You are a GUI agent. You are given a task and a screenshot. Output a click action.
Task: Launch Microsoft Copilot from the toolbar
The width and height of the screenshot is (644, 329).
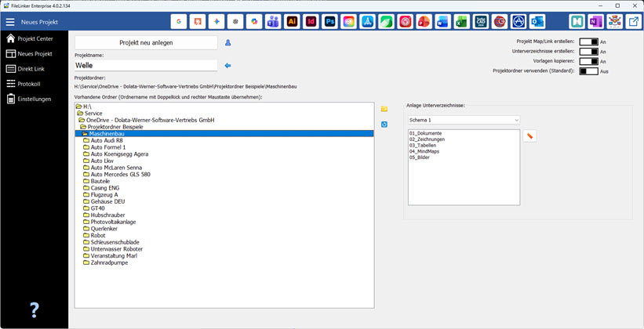pos(254,22)
